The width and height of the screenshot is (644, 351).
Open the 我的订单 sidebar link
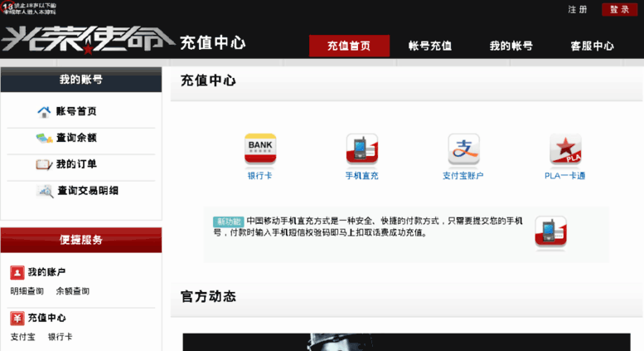click(x=76, y=164)
